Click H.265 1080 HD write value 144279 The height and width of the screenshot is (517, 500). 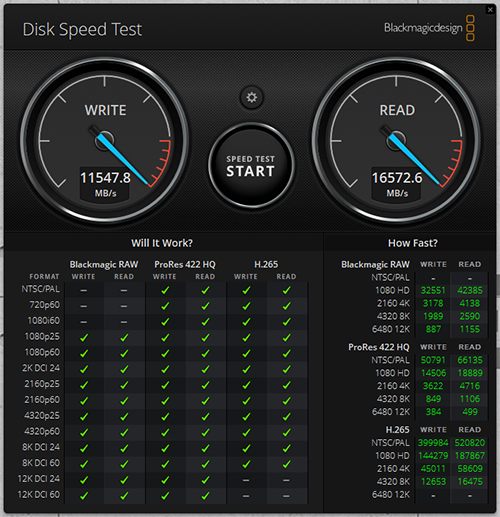click(433, 456)
